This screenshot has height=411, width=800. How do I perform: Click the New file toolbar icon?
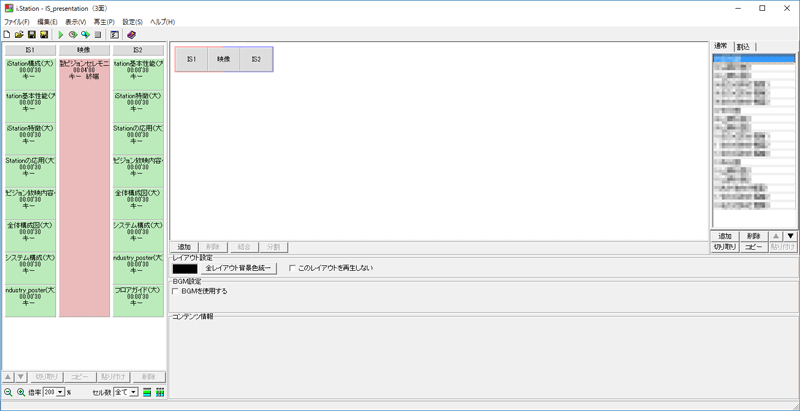click(7, 34)
